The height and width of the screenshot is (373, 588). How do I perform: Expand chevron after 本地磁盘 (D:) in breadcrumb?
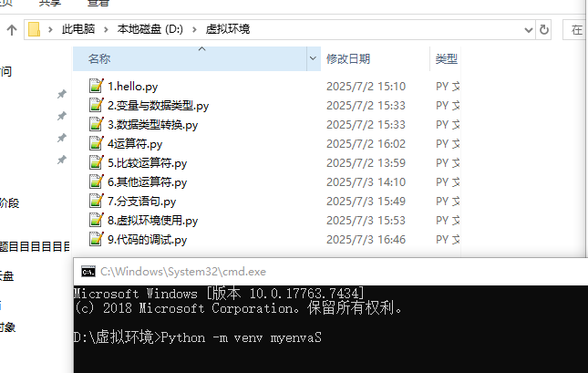[194, 30]
